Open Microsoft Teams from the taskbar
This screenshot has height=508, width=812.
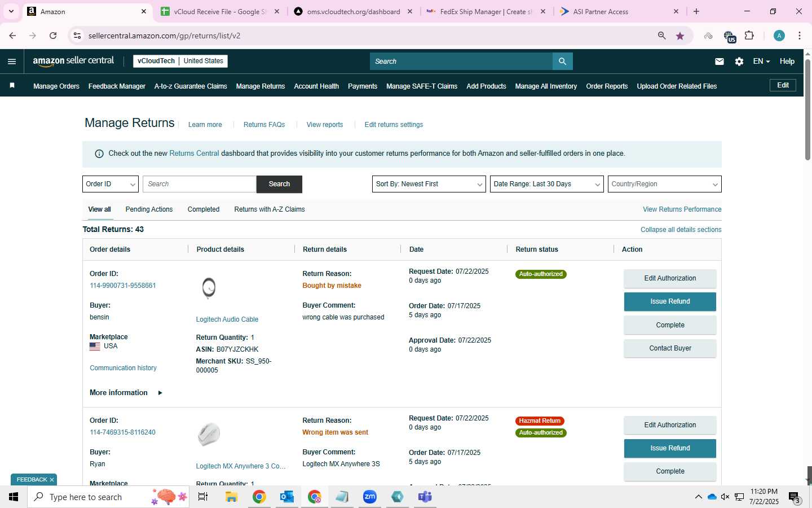click(425, 497)
